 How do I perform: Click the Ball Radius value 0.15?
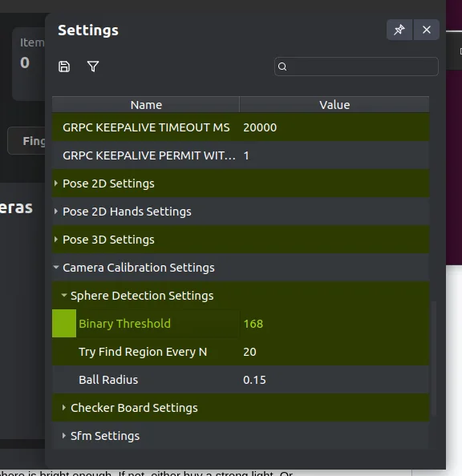[254, 380]
